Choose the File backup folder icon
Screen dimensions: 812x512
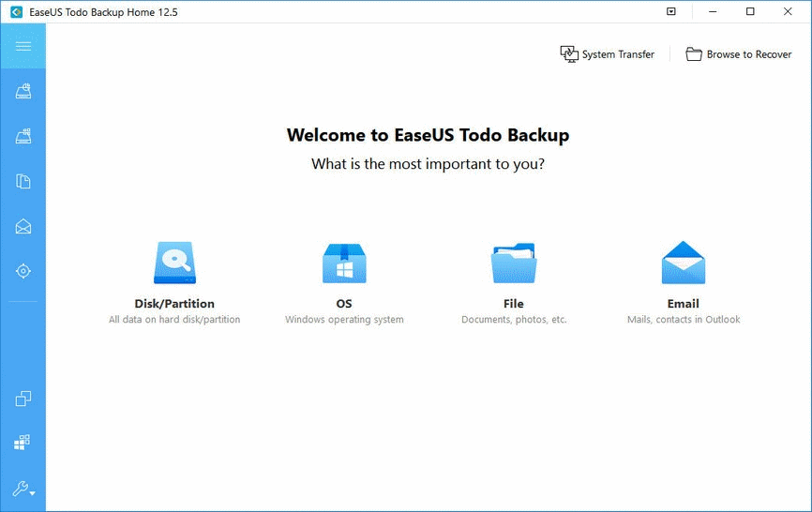(514, 263)
